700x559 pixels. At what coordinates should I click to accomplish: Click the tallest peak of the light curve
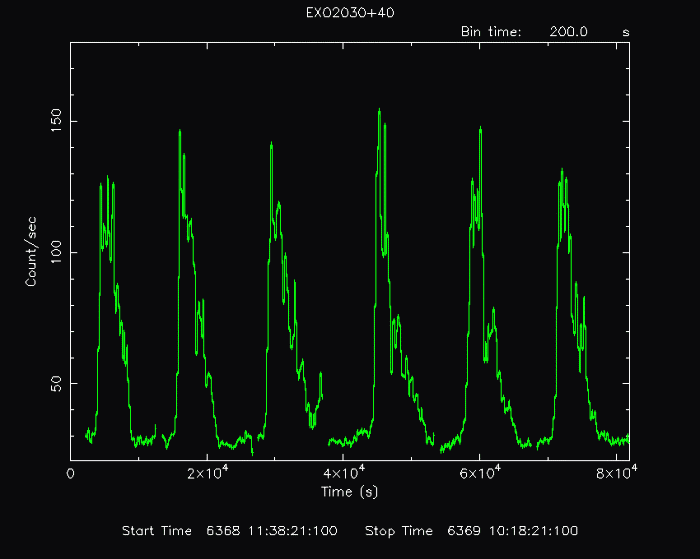pyautogui.click(x=378, y=111)
